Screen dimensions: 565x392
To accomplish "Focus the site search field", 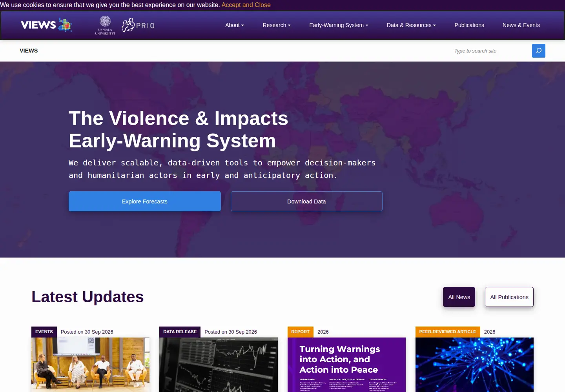I will 490,51.
